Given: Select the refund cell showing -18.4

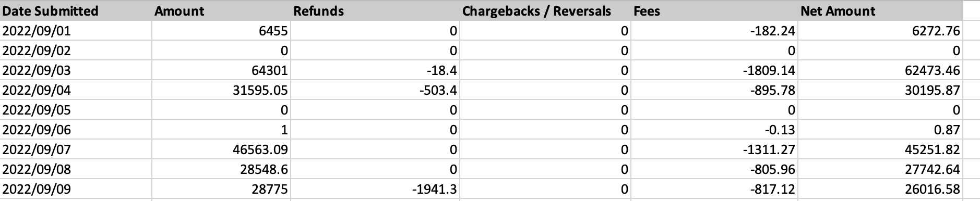Looking at the screenshot, I should 375,70.
